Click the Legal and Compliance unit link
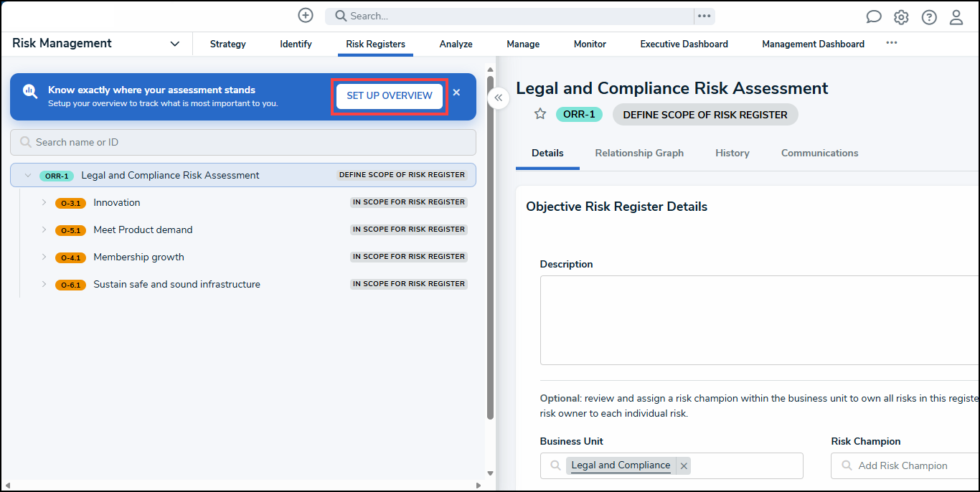Viewport: 980px width, 492px height. [621, 465]
